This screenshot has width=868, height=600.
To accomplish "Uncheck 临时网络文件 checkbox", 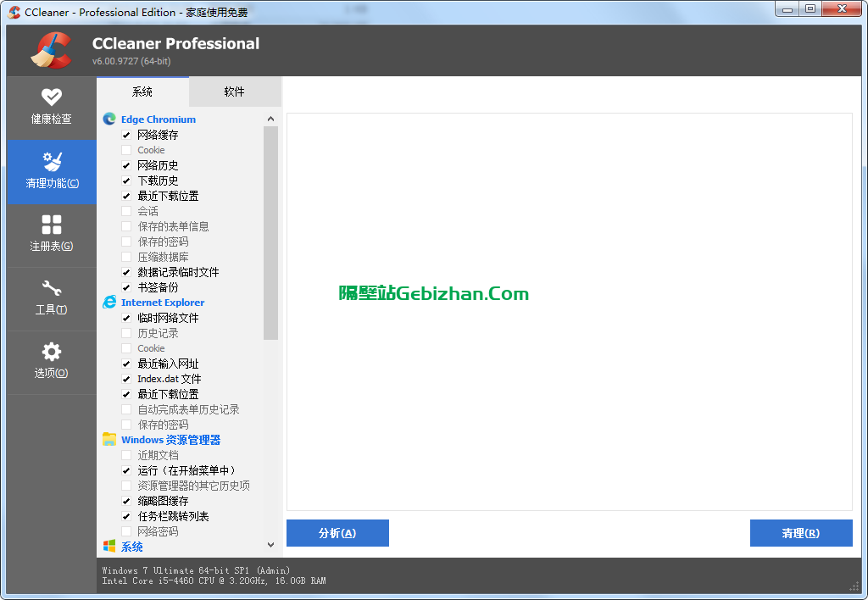I will tap(126, 319).
